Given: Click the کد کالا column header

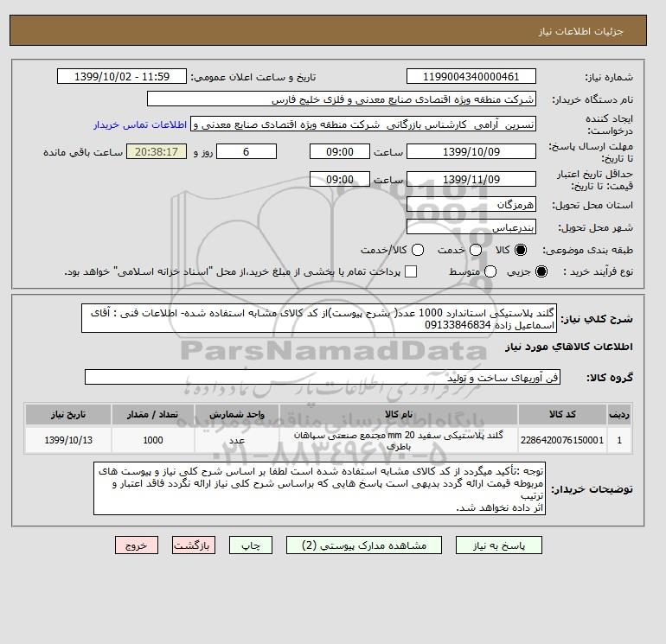Looking at the screenshot, I should [x=562, y=414].
